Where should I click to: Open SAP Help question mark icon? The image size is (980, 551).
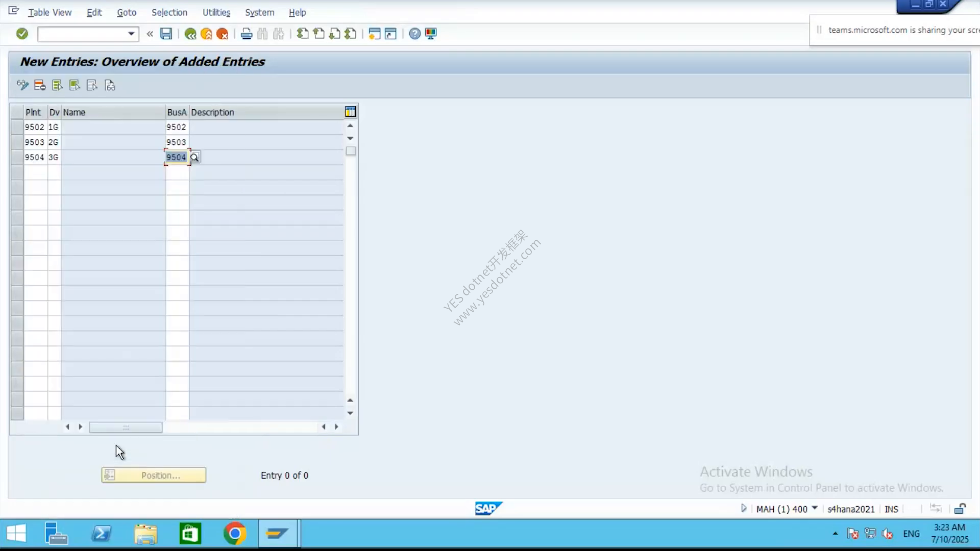pos(415,34)
